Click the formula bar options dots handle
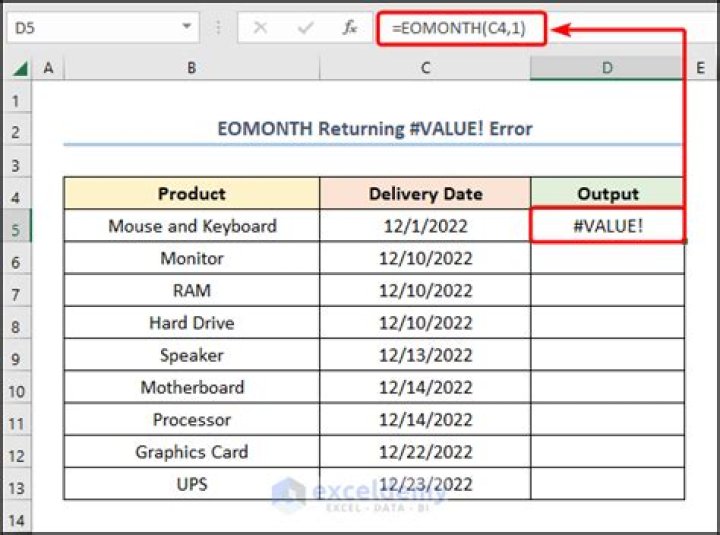Viewport: 720px width, 535px height. point(218,28)
